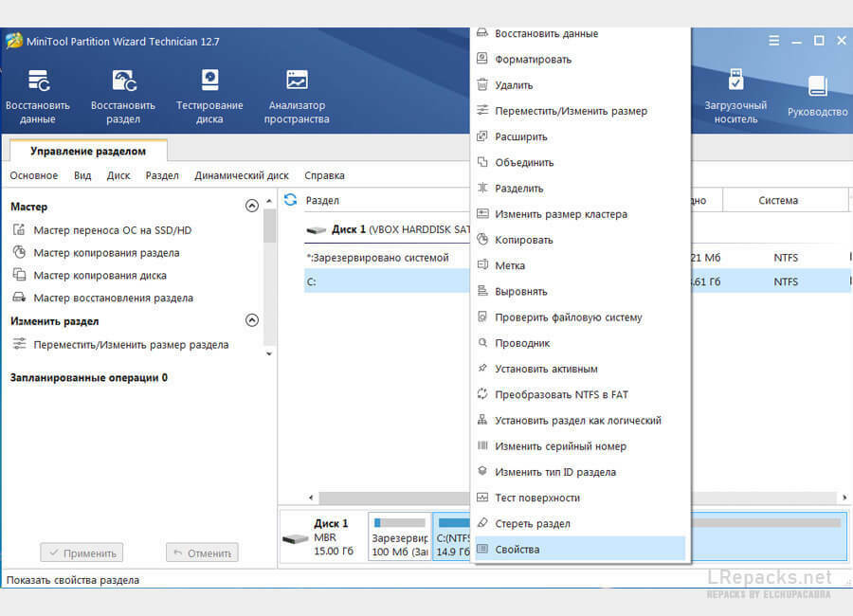
Task: Click the Форматировать context menu icon
Action: point(482,58)
